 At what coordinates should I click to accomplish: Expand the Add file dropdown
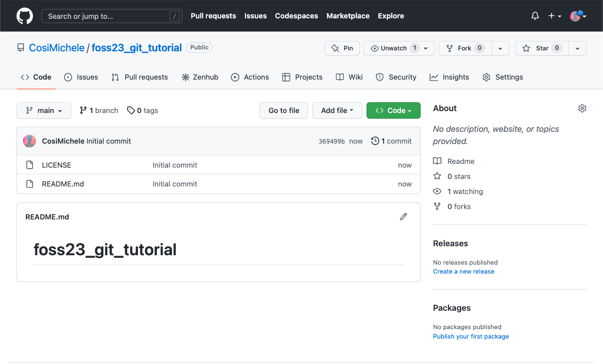pos(337,111)
